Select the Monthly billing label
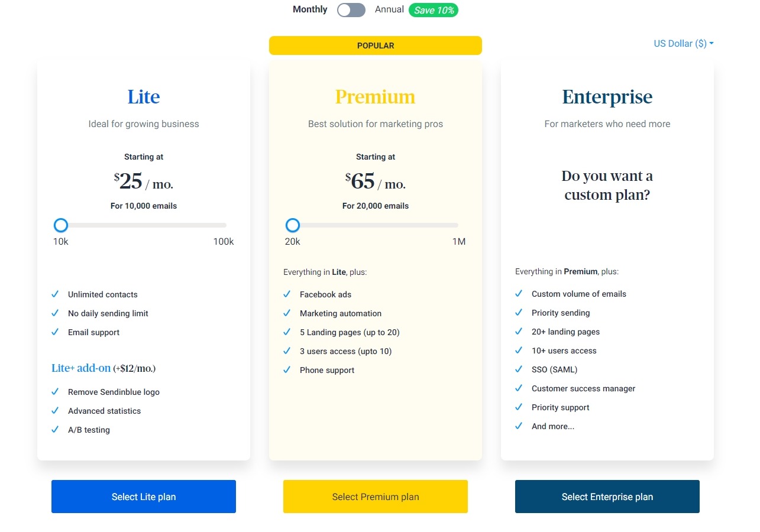 (x=310, y=9)
